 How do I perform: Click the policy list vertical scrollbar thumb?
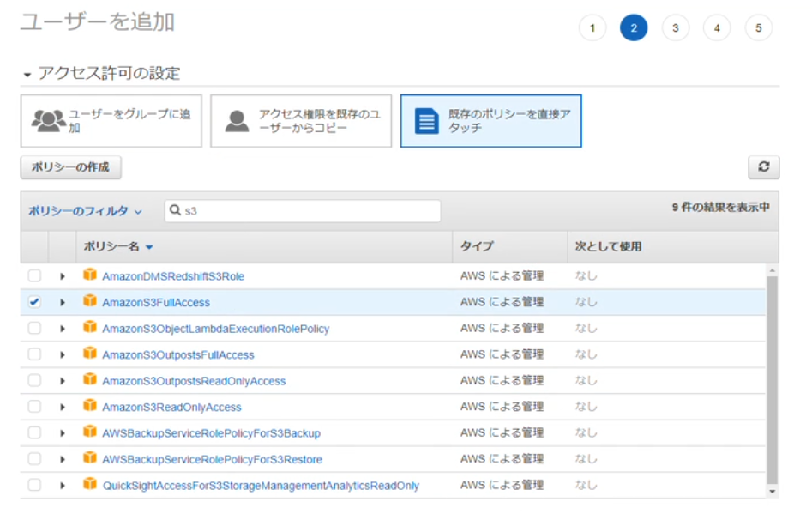(772, 379)
